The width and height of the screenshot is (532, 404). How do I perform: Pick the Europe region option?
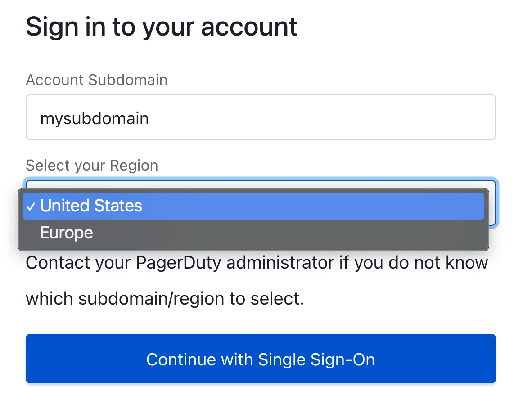253,233
